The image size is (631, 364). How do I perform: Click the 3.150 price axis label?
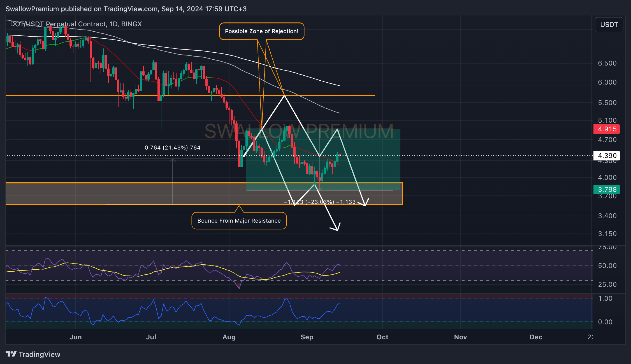coord(607,234)
